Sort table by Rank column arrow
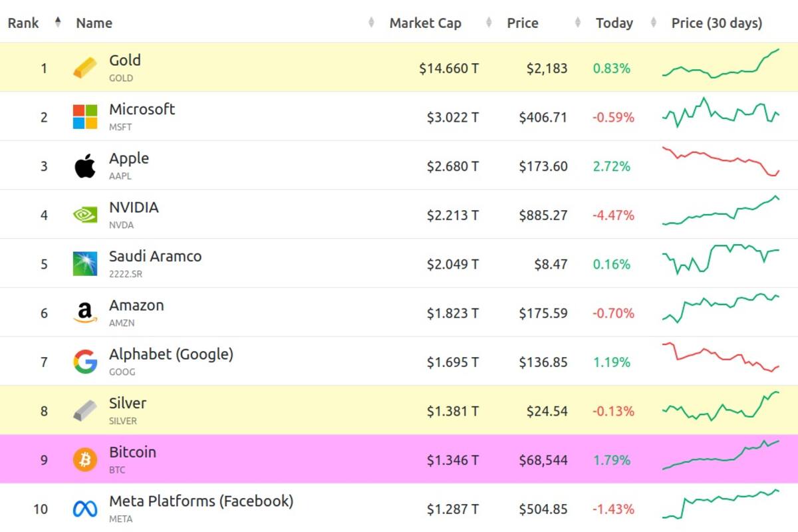This screenshot has width=798, height=532. click(x=58, y=23)
